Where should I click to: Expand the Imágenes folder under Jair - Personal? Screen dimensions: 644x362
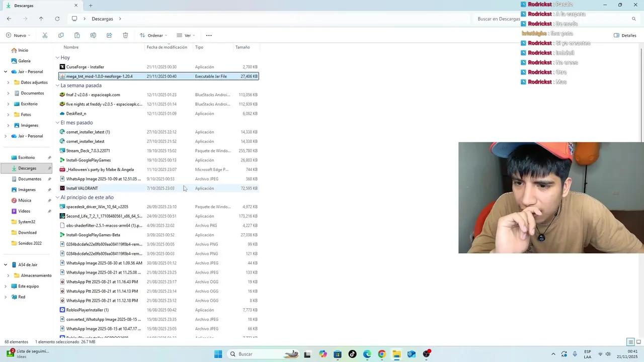pos(8,125)
